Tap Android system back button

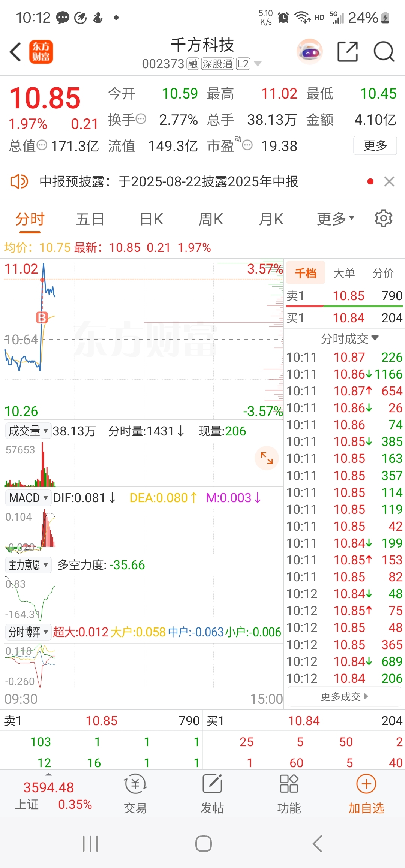317,844
